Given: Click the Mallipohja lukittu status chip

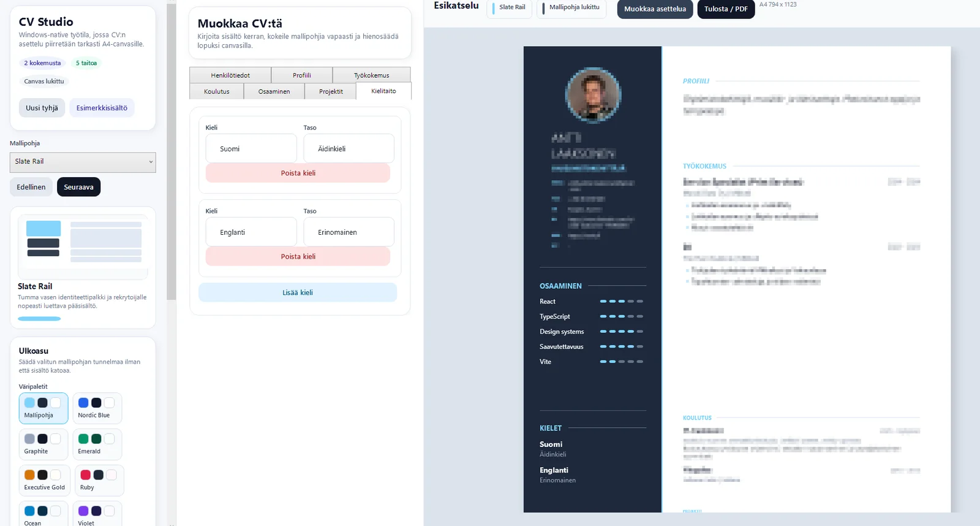Looking at the screenshot, I should [571, 8].
